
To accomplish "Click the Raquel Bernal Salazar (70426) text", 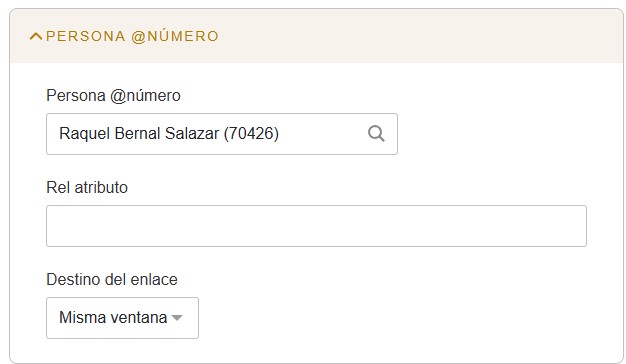I will [169, 133].
